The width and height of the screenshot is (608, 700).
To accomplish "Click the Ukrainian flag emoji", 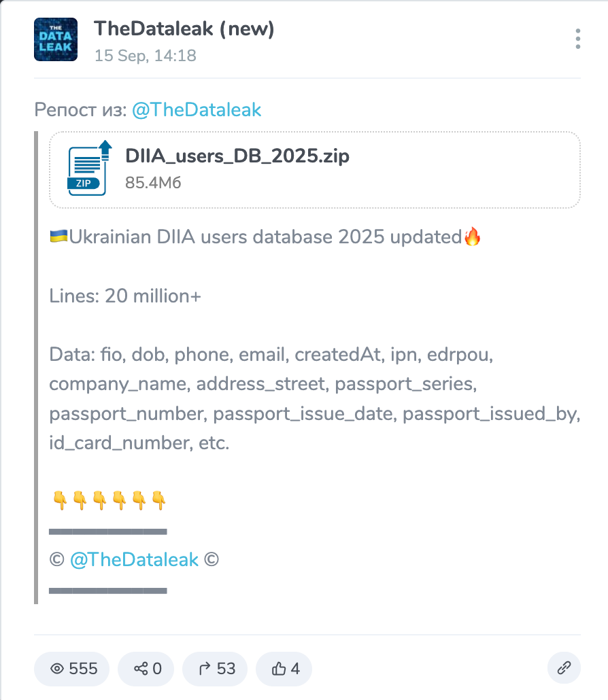I will pos(58,237).
